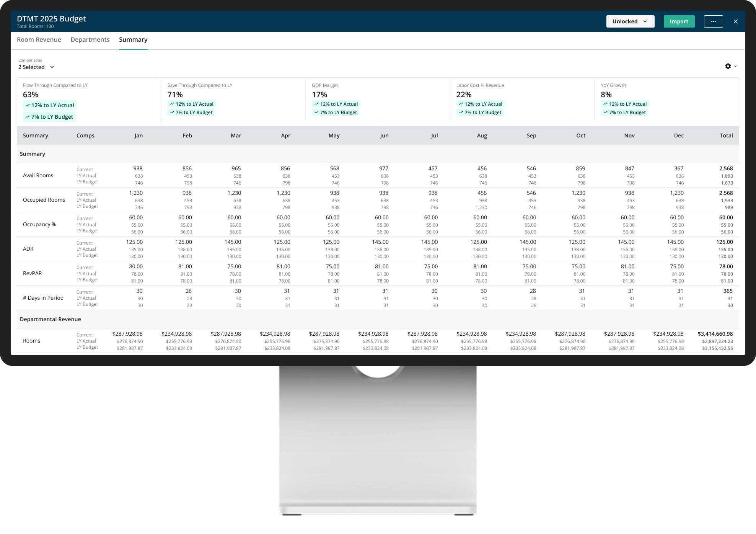
Task: Expand the Comparisons 2 Selected dropdown
Action: [36, 67]
